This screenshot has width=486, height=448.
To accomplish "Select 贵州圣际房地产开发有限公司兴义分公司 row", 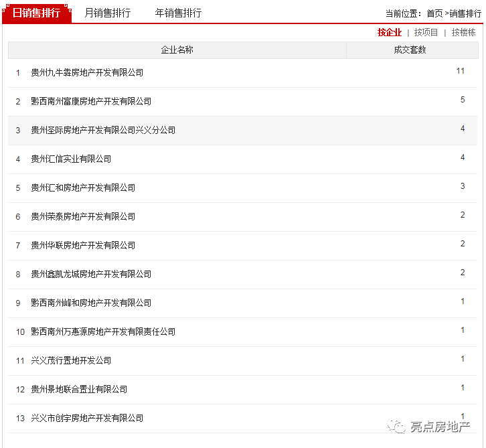I will pyautogui.click(x=243, y=130).
